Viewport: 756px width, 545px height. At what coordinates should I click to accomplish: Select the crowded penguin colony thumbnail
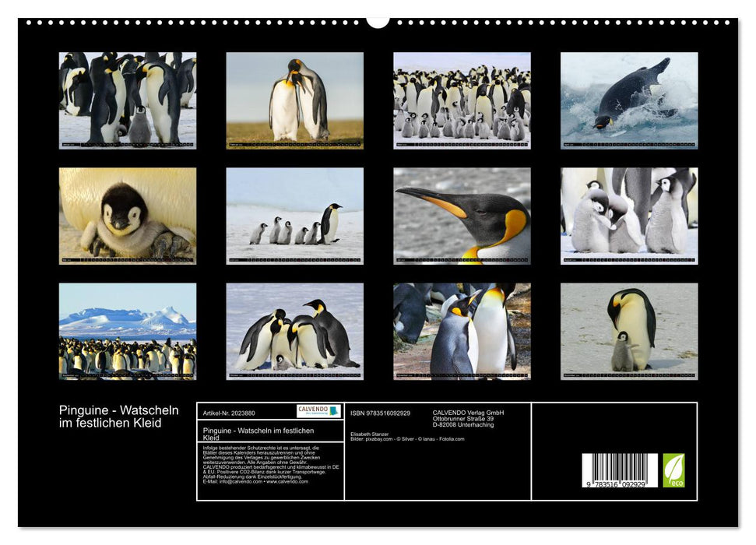click(461, 103)
